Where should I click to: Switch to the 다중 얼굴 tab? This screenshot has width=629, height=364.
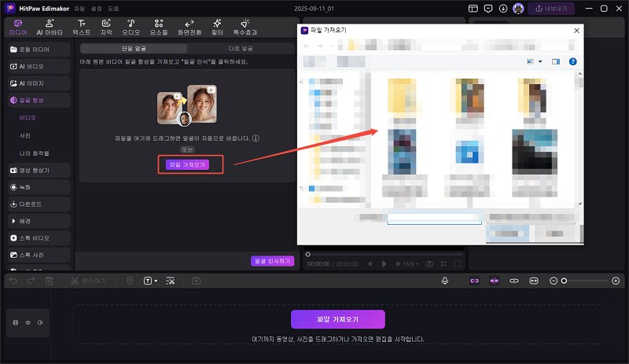[x=241, y=49]
